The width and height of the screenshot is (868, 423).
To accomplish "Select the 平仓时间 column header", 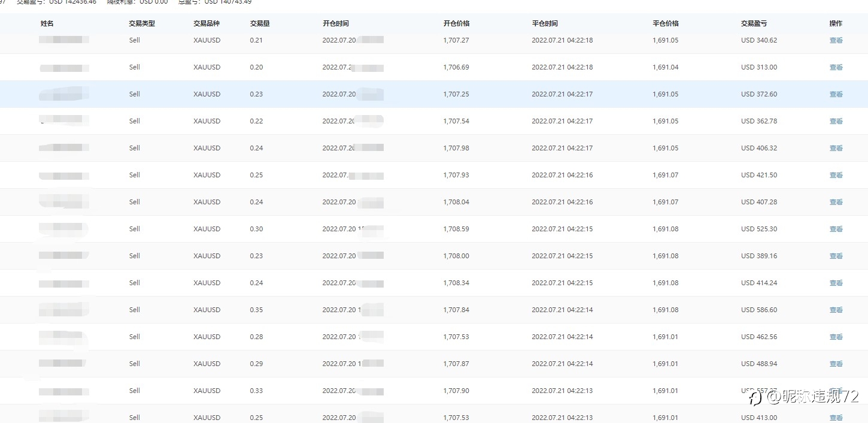I will coord(545,23).
